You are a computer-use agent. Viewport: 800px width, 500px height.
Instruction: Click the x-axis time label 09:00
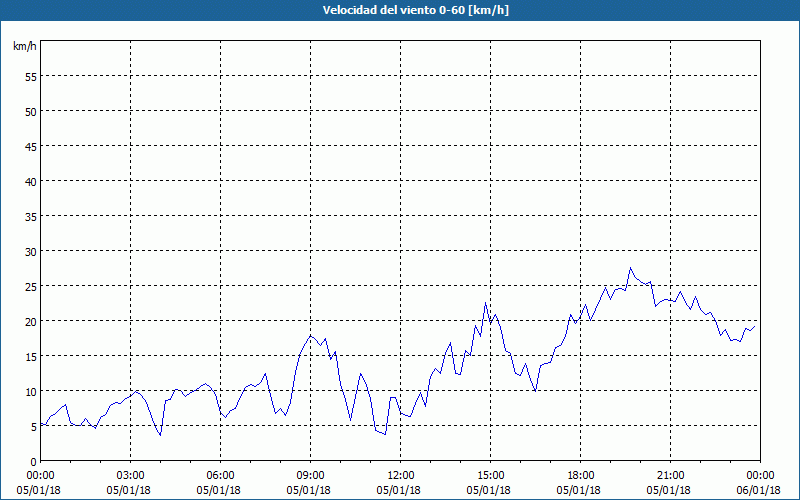click(x=311, y=476)
